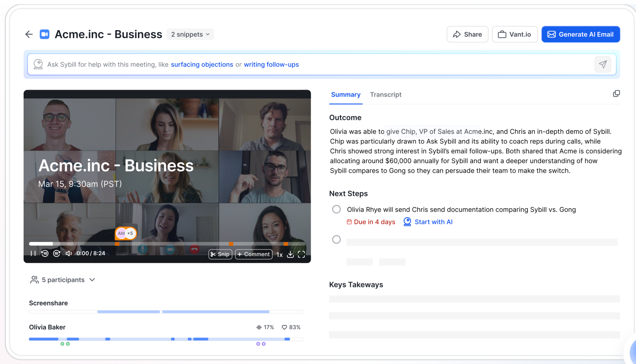
Task: Click the Olivia Baker participant name
Action: 47,327
